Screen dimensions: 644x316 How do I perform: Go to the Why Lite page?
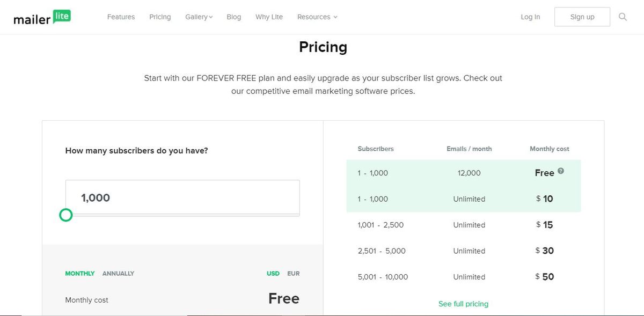[x=269, y=17]
